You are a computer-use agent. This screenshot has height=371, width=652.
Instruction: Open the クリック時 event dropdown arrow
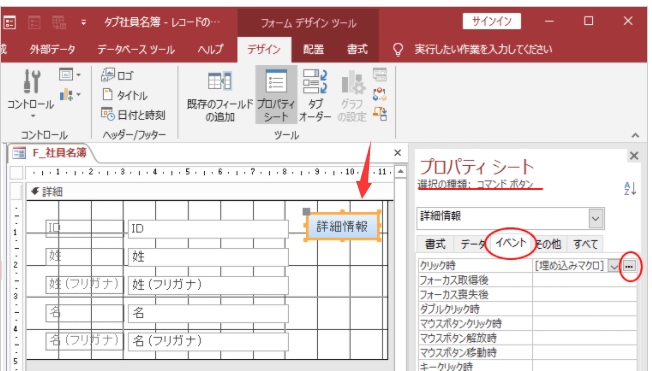(x=614, y=266)
